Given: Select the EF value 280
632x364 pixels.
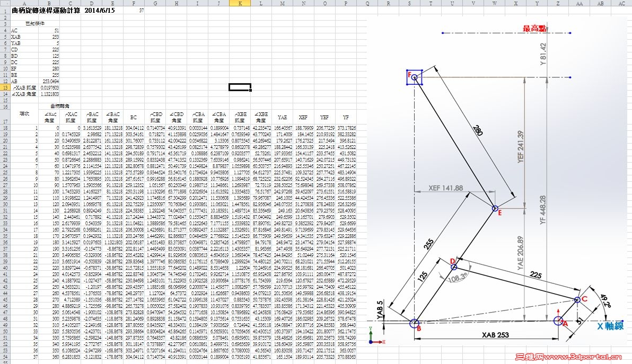Looking at the screenshot, I should pyautogui.click(x=49, y=68).
